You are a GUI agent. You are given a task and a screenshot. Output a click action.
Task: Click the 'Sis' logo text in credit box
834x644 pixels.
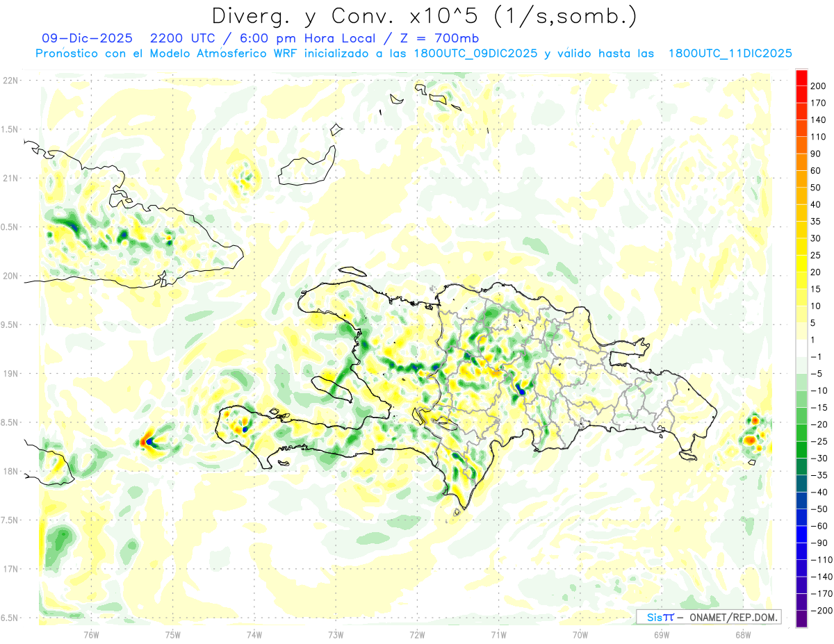pos(655,617)
